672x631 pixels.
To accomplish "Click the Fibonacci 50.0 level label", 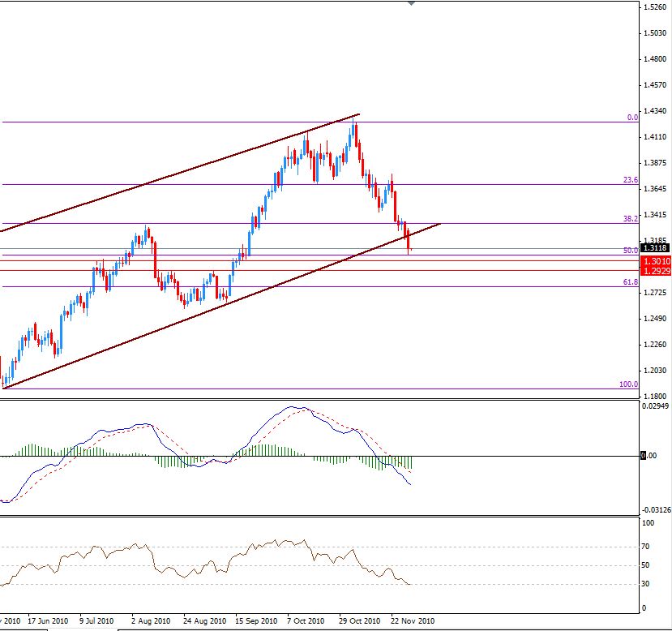I will click(x=630, y=251).
